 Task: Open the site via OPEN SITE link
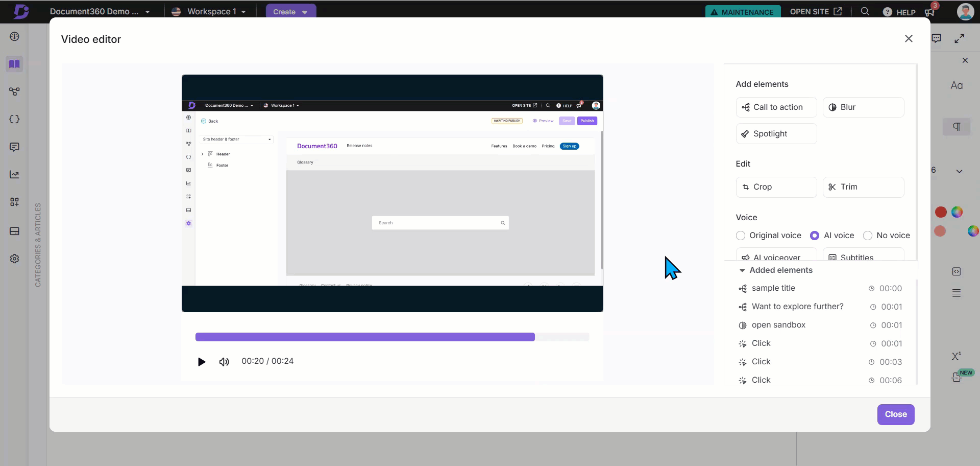click(x=816, y=11)
